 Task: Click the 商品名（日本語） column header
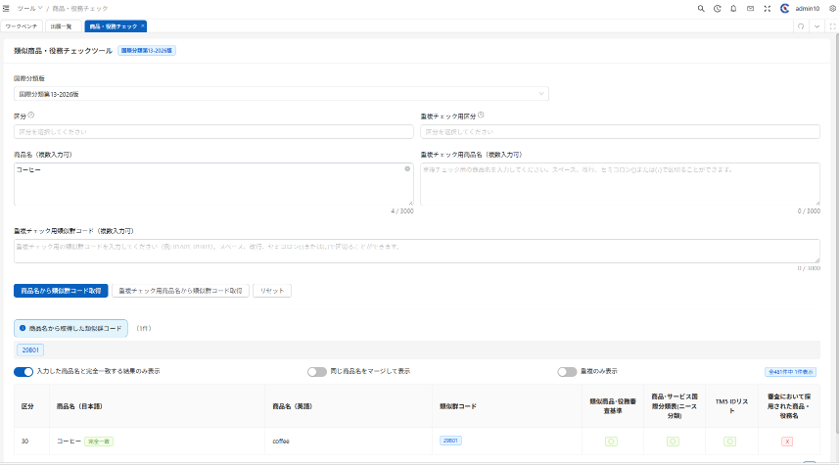157,406
